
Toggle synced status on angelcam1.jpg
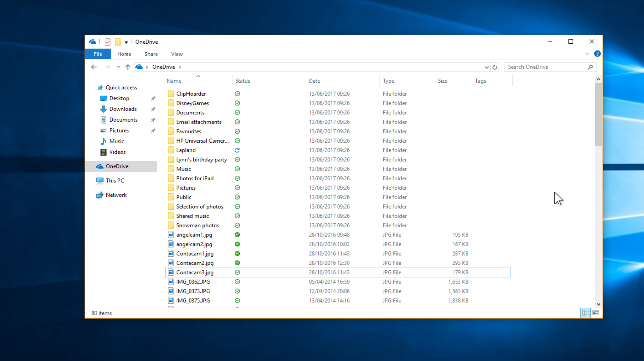coord(237,234)
